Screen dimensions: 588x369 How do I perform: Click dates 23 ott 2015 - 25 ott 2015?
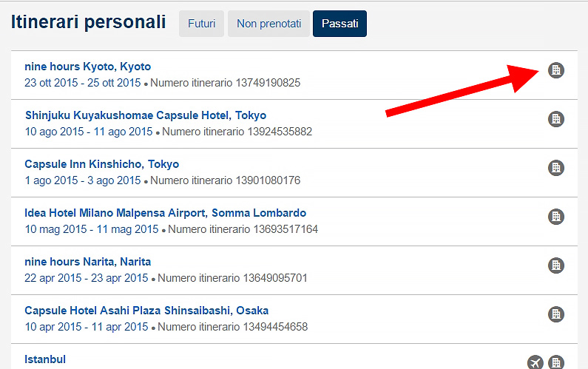(x=83, y=83)
